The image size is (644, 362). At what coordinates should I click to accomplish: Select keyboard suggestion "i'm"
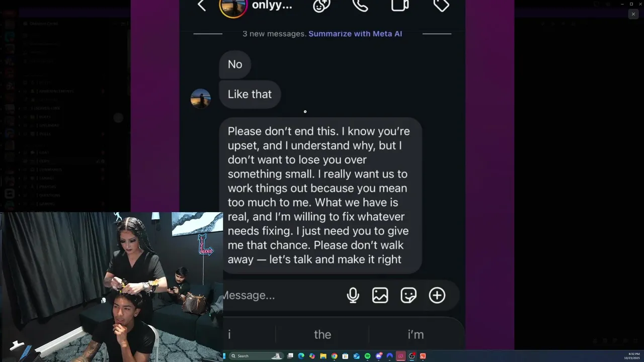pyautogui.click(x=416, y=334)
